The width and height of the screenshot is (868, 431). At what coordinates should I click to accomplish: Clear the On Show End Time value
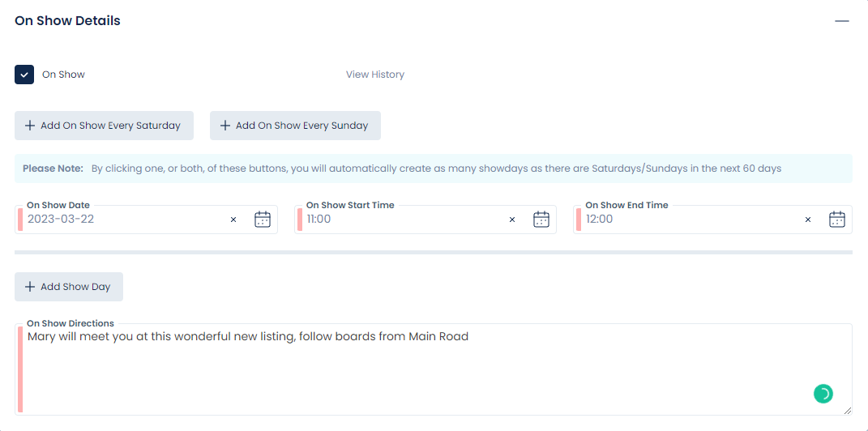[808, 220]
